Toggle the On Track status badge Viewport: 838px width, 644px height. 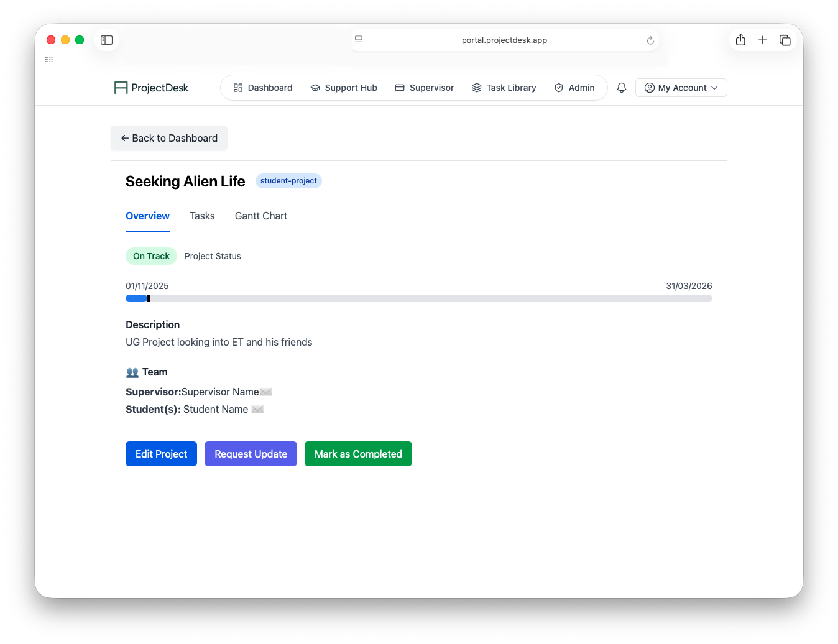(151, 256)
